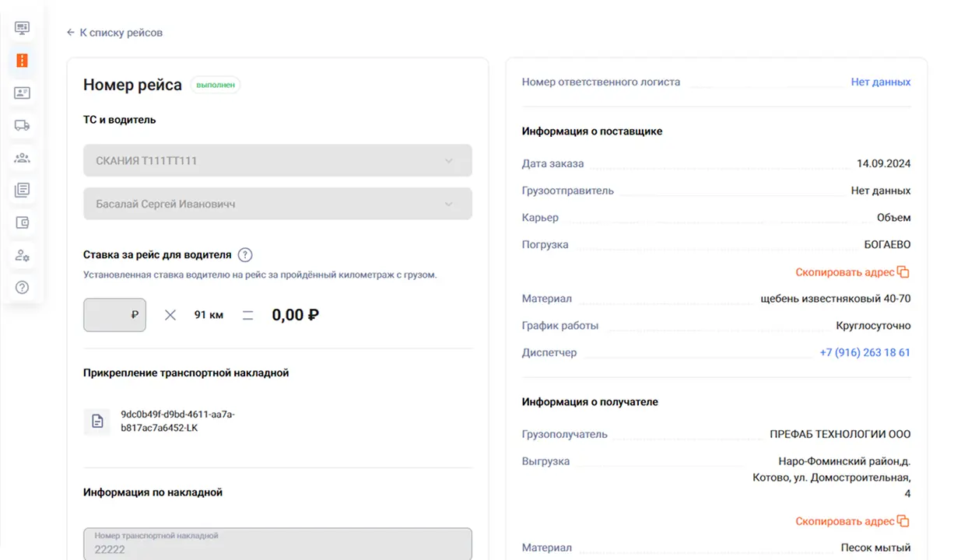The width and height of the screenshot is (954, 560).
Task: Open the driver ID card section
Action: (x=22, y=93)
